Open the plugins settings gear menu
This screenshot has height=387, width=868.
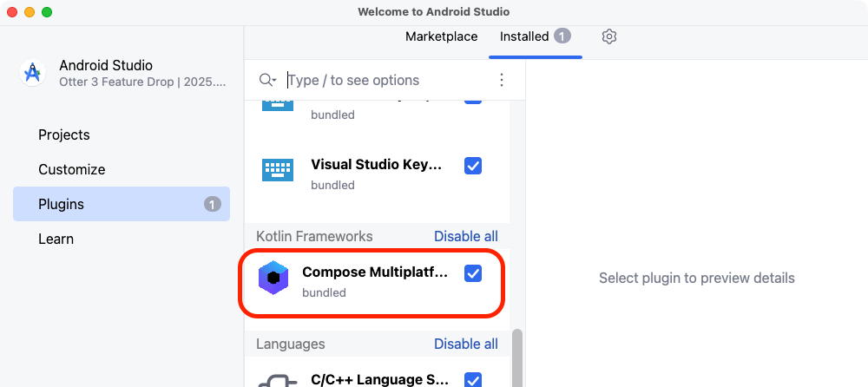click(609, 36)
